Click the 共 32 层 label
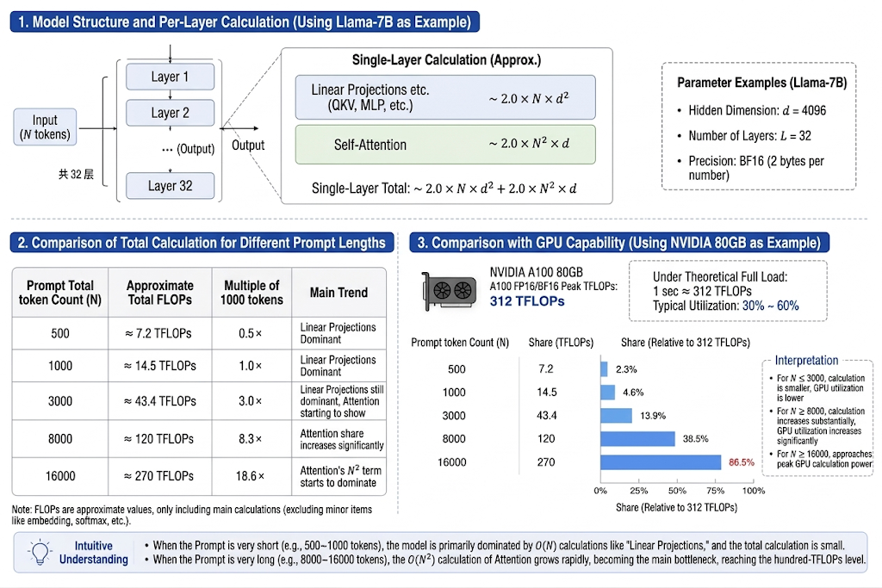Screen dimensions: 882x588 pos(76,174)
